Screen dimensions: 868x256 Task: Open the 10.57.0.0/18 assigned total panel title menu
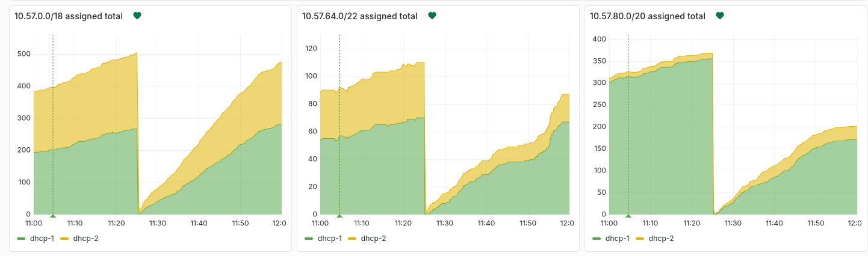coord(69,16)
